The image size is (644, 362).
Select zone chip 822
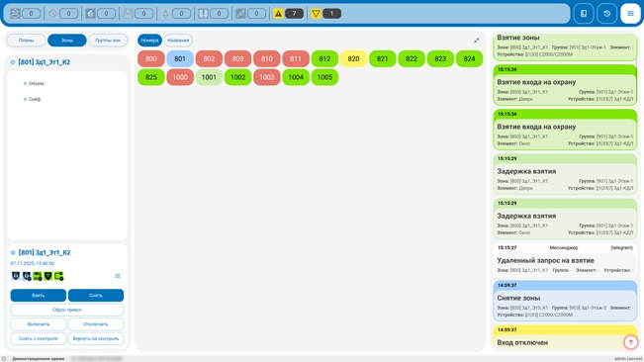point(412,58)
